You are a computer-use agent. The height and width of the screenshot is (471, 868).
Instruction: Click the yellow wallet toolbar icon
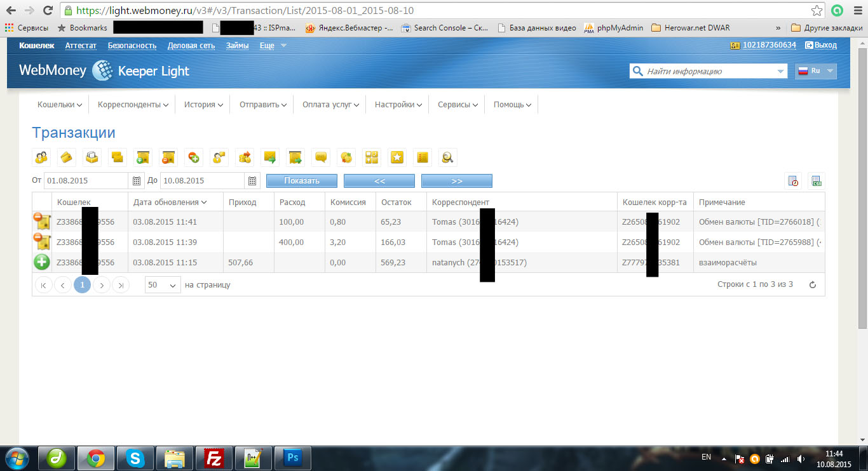tap(67, 157)
